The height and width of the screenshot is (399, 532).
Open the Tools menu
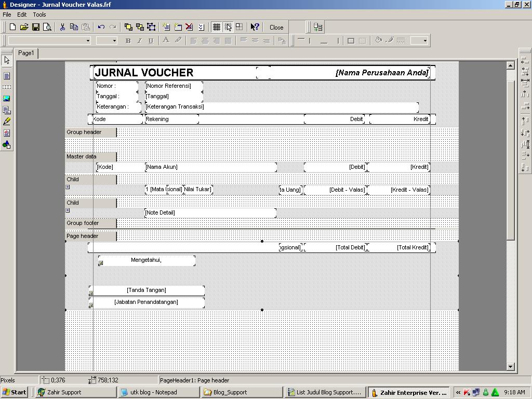coord(39,15)
